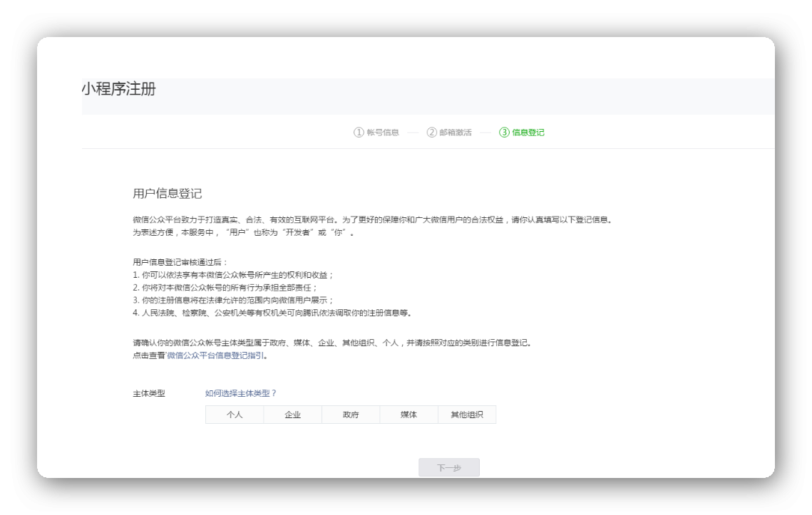Choose 企业 as the subject type
The height and width of the screenshot is (515, 812).
click(x=292, y=415)
